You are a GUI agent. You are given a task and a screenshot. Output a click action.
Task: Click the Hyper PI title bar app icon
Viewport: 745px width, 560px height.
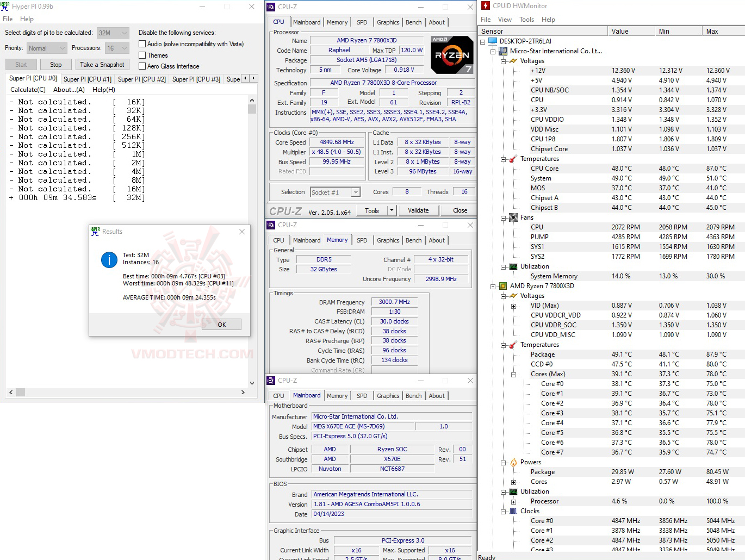pos(5,7)
